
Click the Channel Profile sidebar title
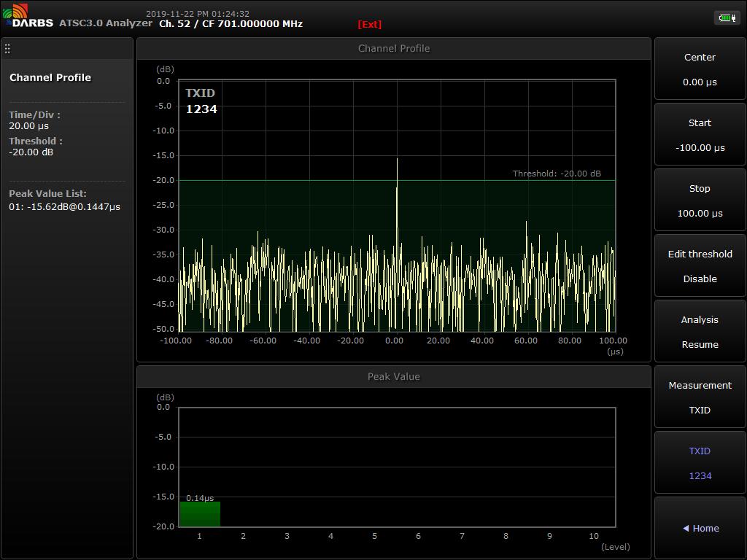50,77
